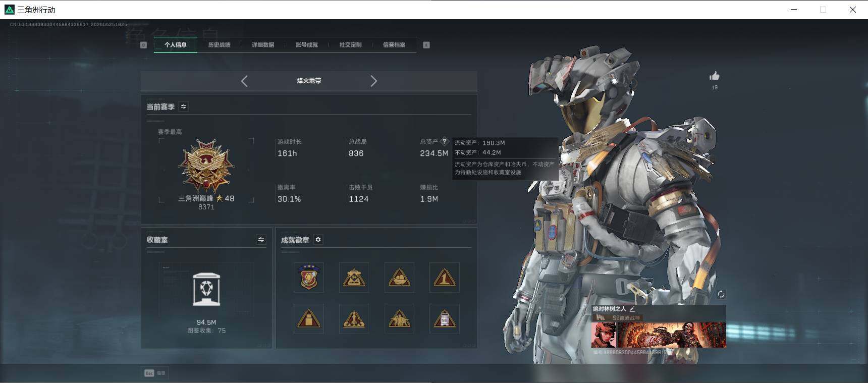The height and width of the screenshot is (383, 868).
Task: Click the 击败干员 1124 value
Action: pyautogui.click(x=359, y=199)
